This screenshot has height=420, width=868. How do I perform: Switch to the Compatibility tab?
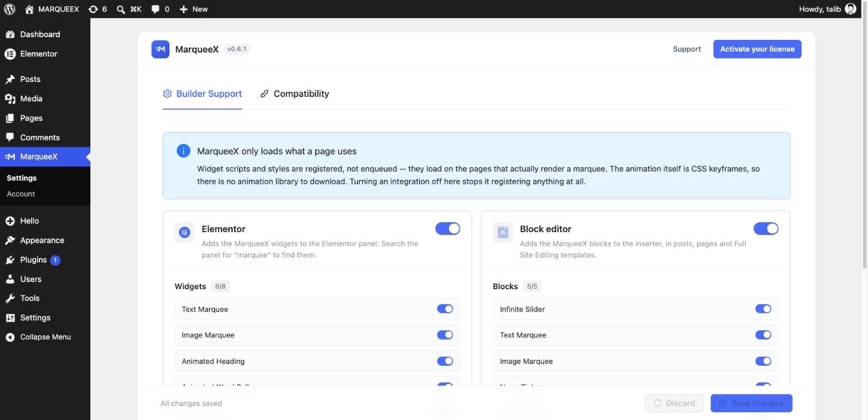pos(294,94)
